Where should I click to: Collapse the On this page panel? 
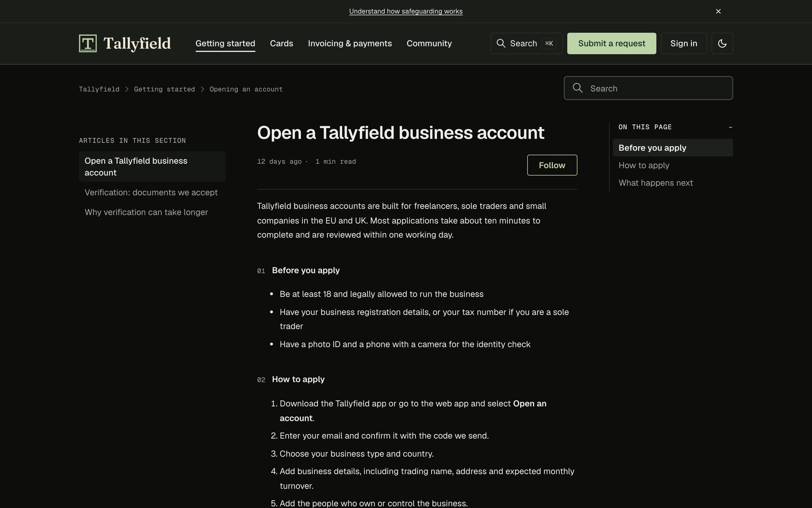(x=731, y=127)
